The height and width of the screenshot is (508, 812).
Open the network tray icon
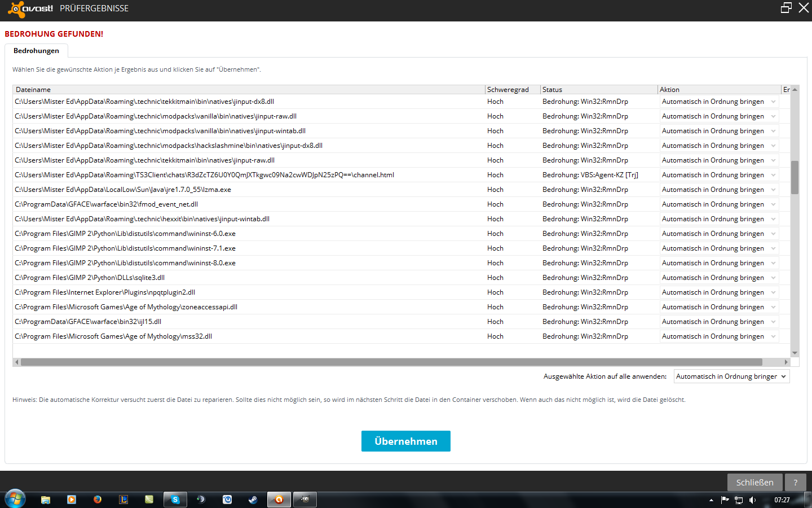coord(739,500)
